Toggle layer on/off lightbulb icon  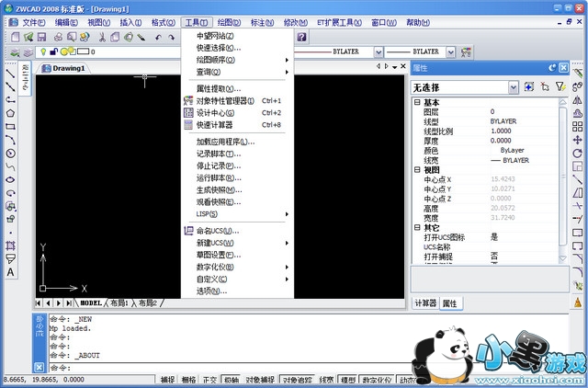tap(43, 51)
